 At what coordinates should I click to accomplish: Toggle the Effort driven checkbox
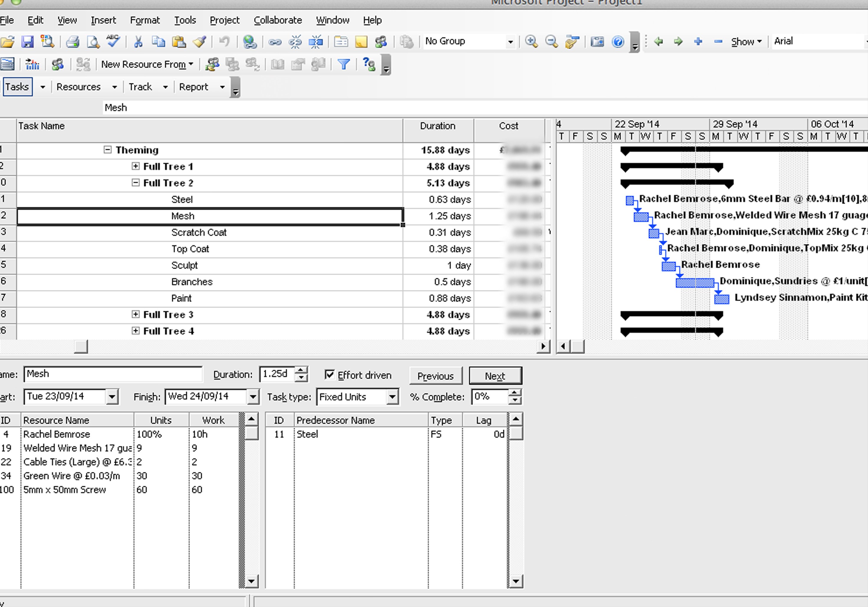(x=330, y=374)
